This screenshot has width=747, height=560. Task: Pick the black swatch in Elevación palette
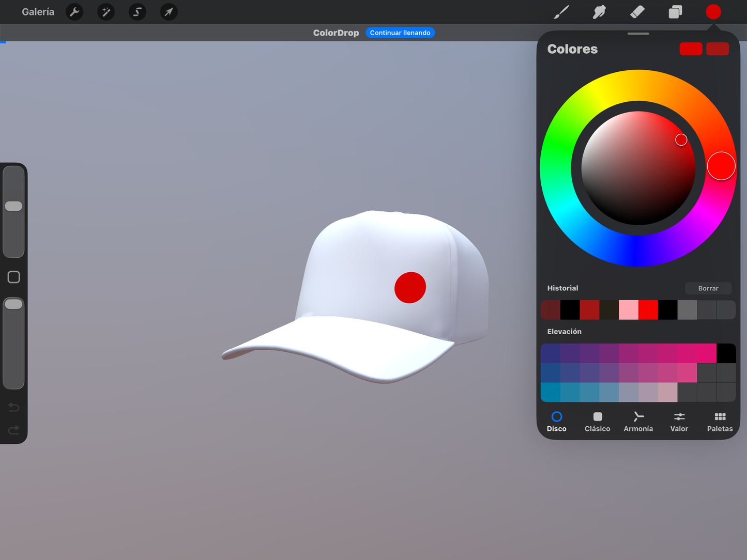pos(726,353)
